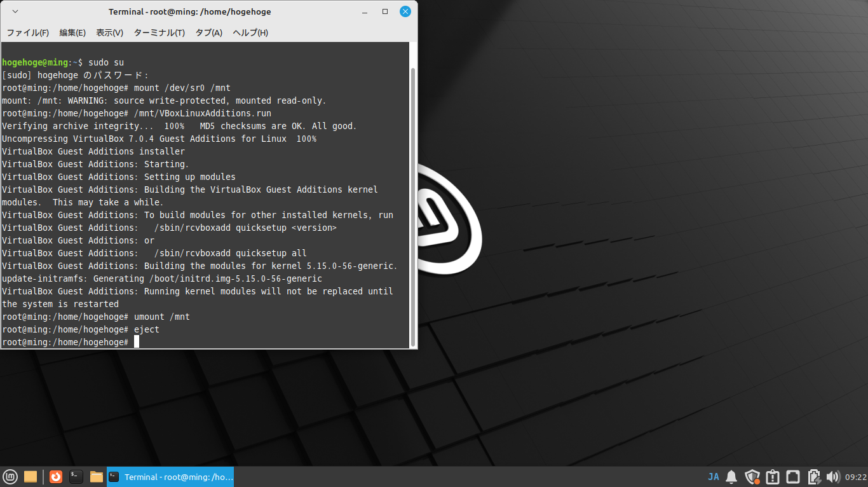
Task: Click the clipboard warning tray icon
Action: click(x=773, y=477)
